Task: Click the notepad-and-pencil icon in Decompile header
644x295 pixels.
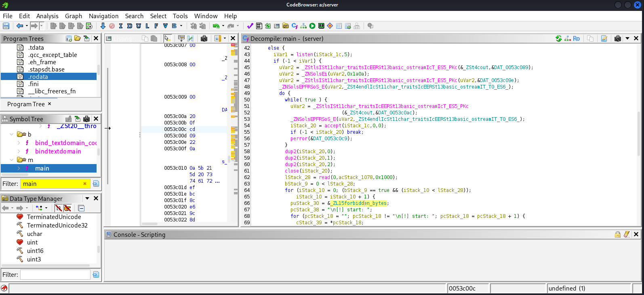Action: pyautogui.click(x=604, y=38)
